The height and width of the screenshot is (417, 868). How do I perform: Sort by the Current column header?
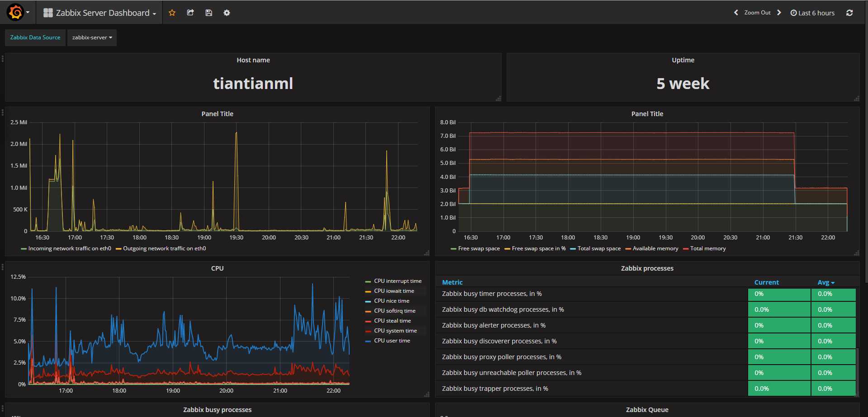pyautogui.click(x=766, y=282)
